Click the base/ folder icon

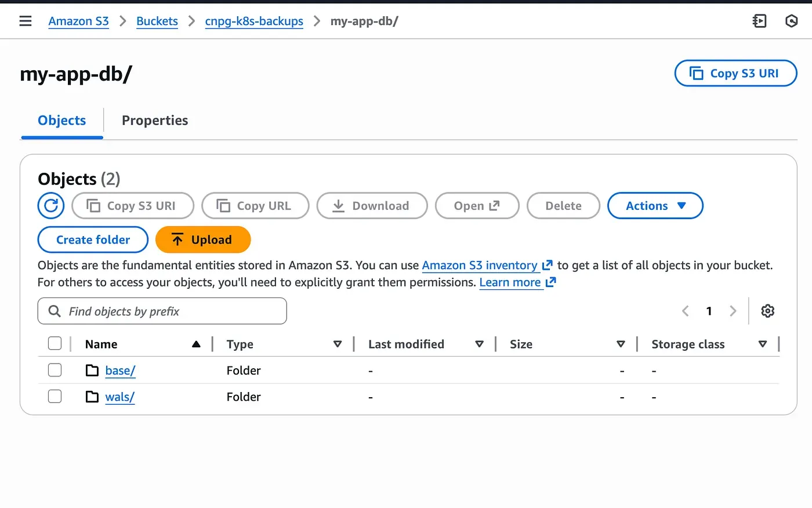(x=92, y=370)
